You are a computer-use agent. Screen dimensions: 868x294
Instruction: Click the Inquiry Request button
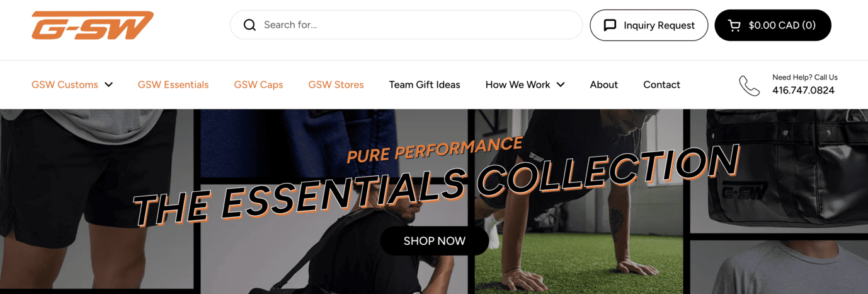coord(649,25)
